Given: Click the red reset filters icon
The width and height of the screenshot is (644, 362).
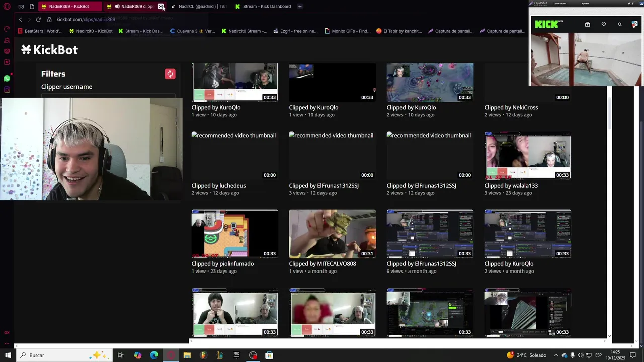Looking at the screenshot, I should click(170, 74).
